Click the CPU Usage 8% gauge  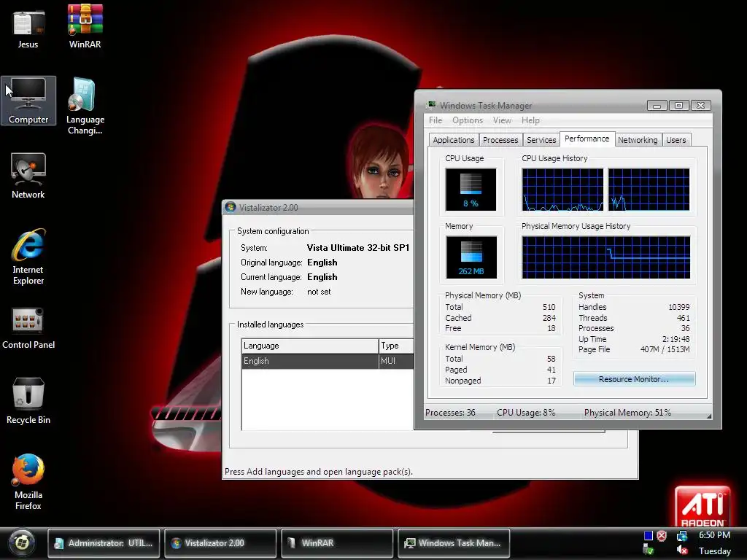[x=471, y=190]
